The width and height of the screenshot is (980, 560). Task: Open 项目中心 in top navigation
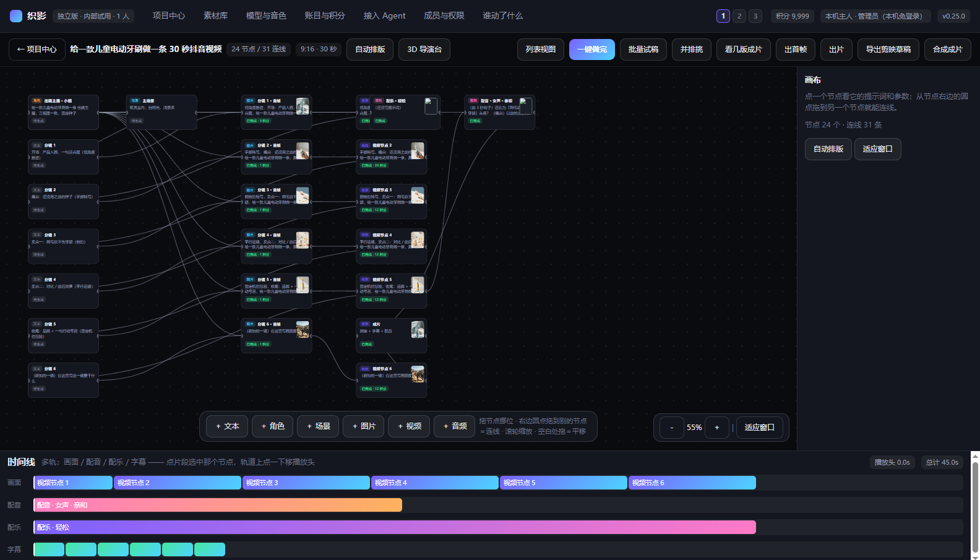[169, 16]
